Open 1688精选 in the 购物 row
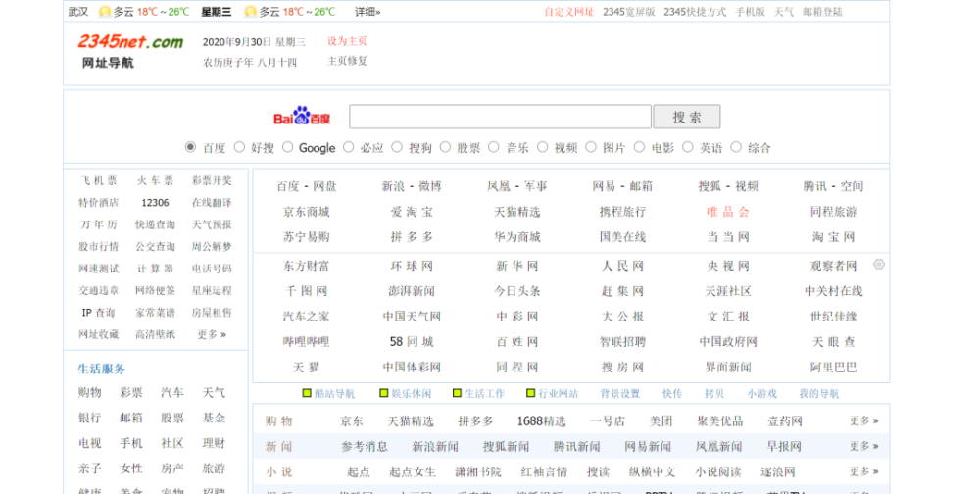Viewport: 980px width, 494px height. pyautogui.click(x=541, y=421)
